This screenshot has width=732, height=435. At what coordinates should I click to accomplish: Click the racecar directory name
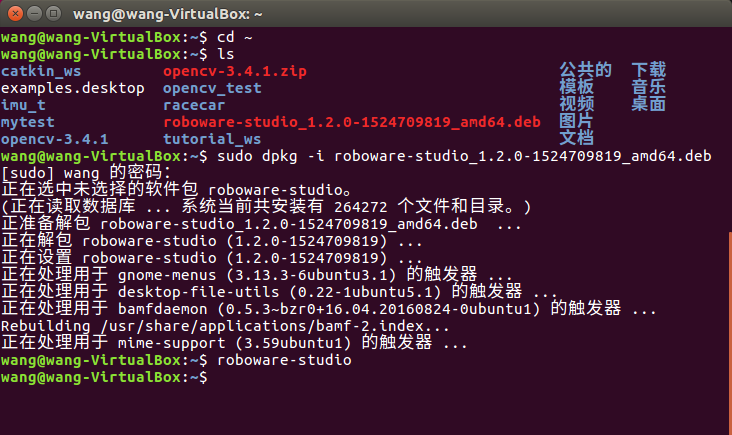(x=194, y=105)
